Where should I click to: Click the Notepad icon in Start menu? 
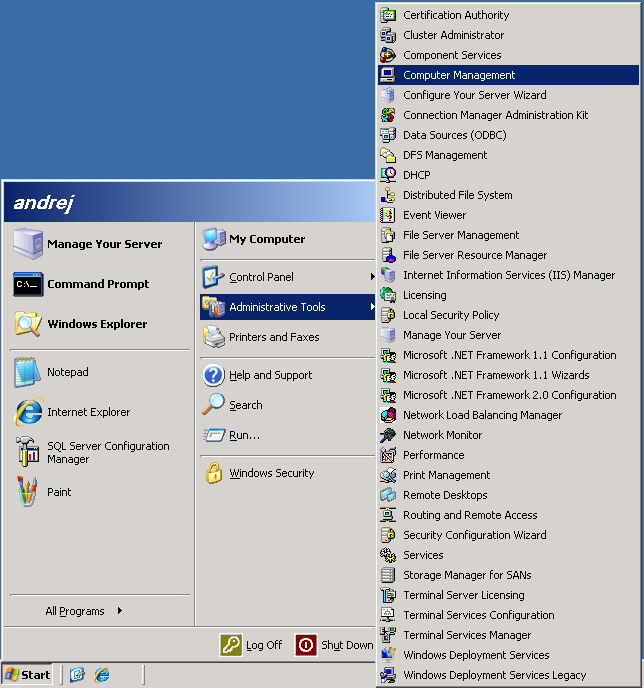pos(27,372)
